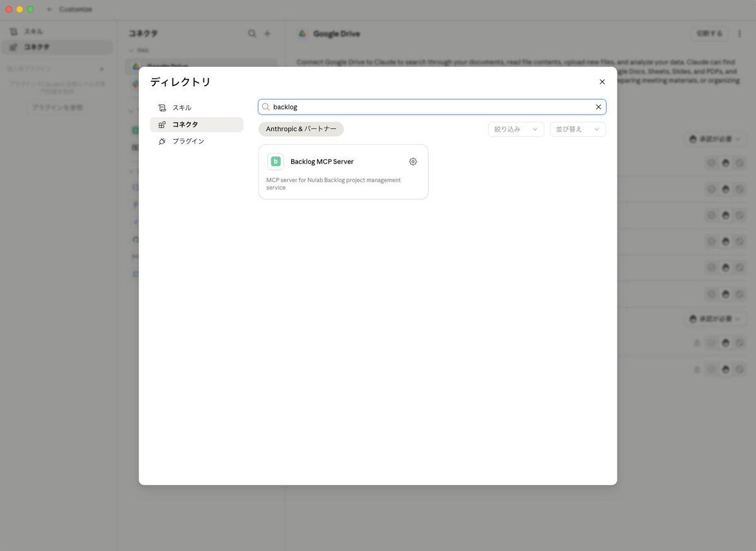Click the プラグインを参照 button
Viewport: 756px width, 551px height.
point(57,108)
